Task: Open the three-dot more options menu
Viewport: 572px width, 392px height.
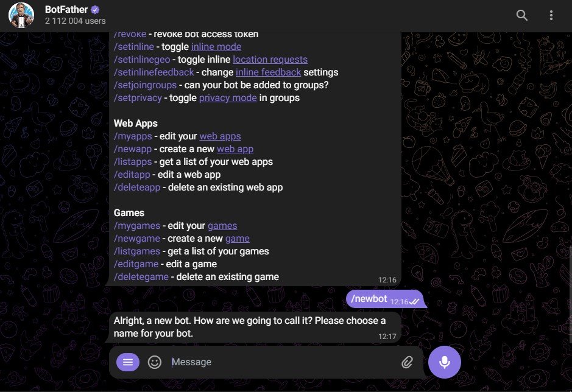Action: point(551,15)
